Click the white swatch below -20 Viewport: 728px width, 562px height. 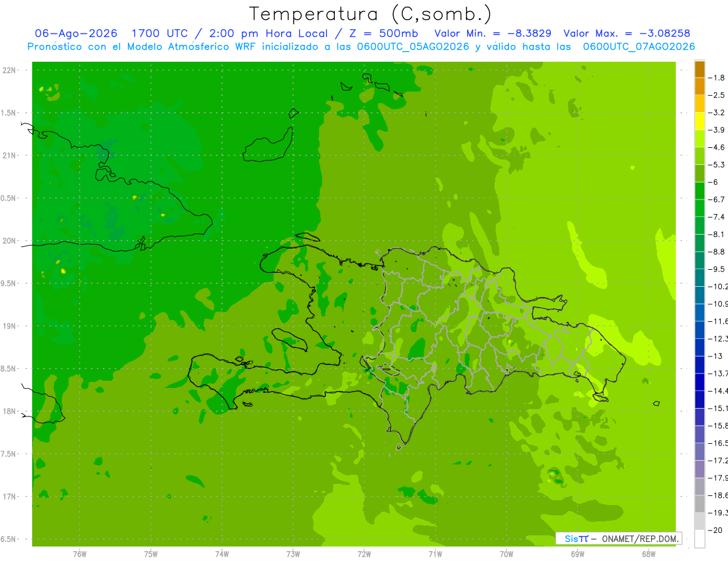(699, 538)
